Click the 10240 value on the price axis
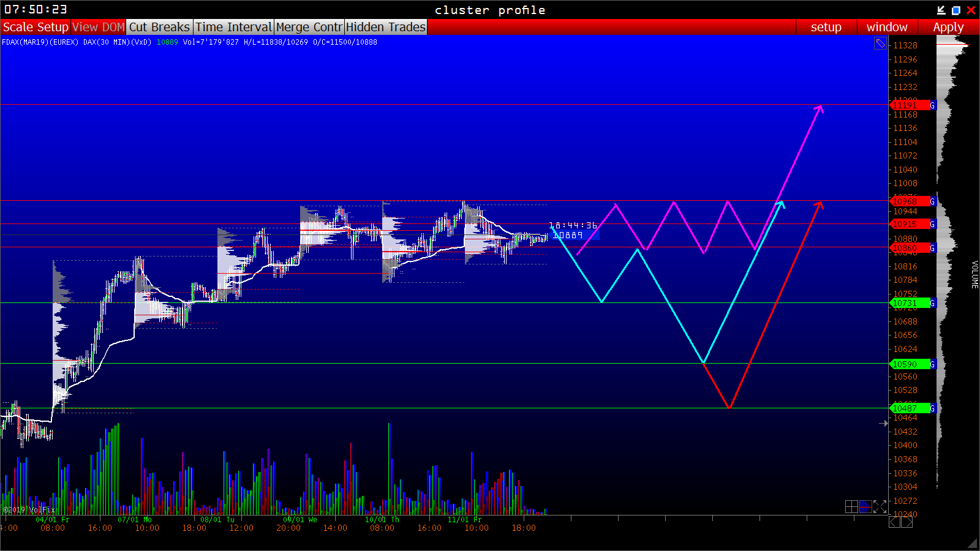 (905, 514)
